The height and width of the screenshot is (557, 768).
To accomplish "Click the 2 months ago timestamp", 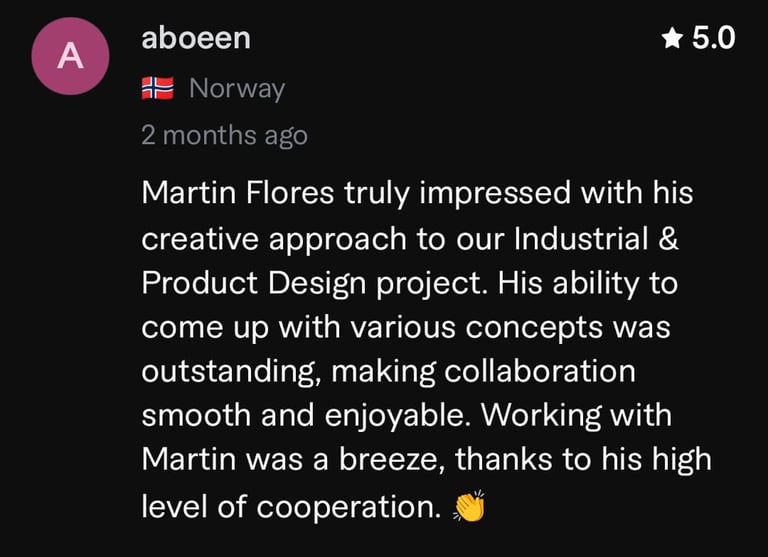I will point(224,135).
